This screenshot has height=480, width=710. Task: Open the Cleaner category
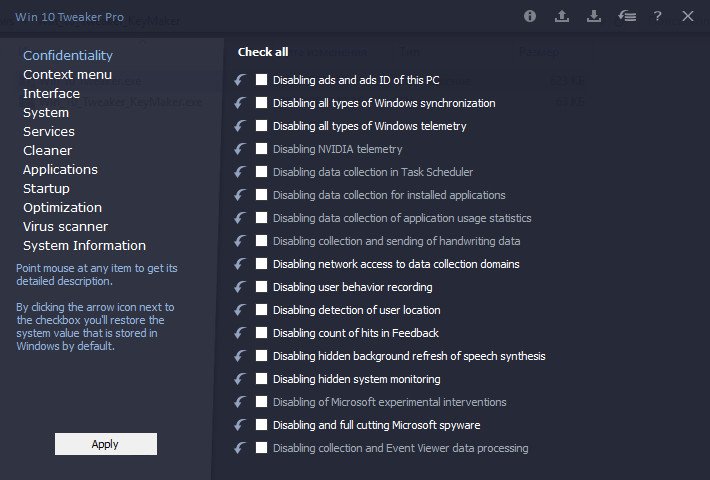(48, 150)
